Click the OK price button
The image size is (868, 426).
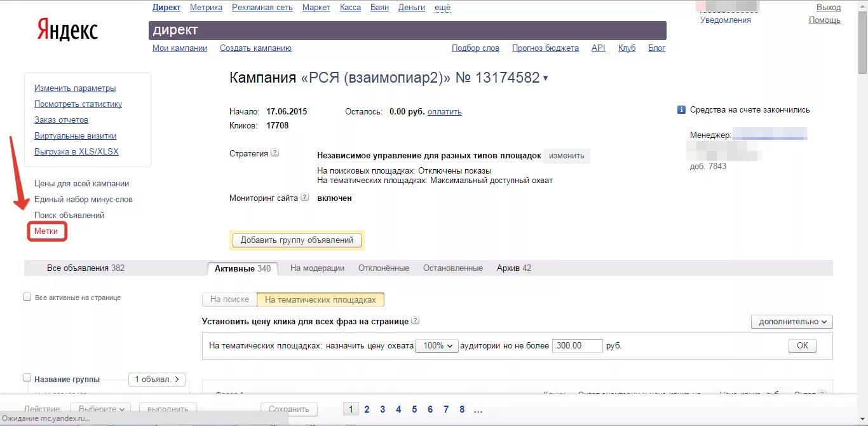click(x=803, y=346)
